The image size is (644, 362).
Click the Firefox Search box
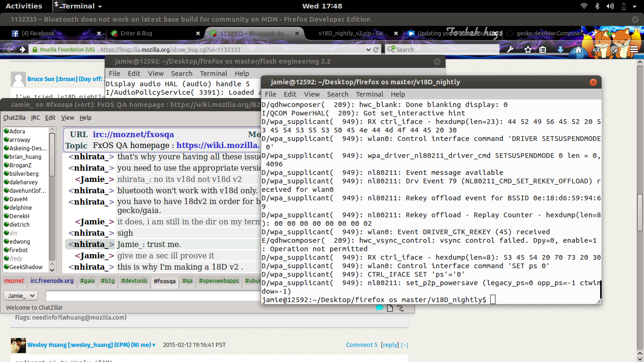point(442,49)
